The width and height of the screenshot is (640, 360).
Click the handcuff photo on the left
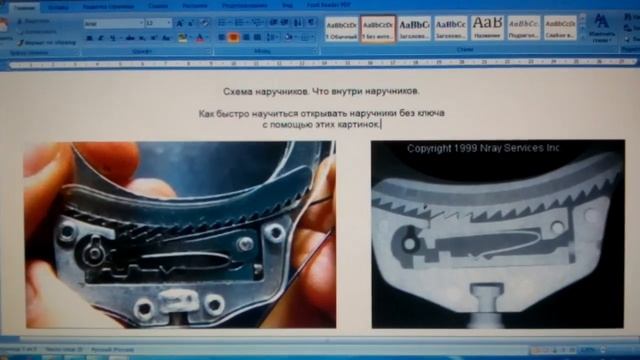(180, 235)
